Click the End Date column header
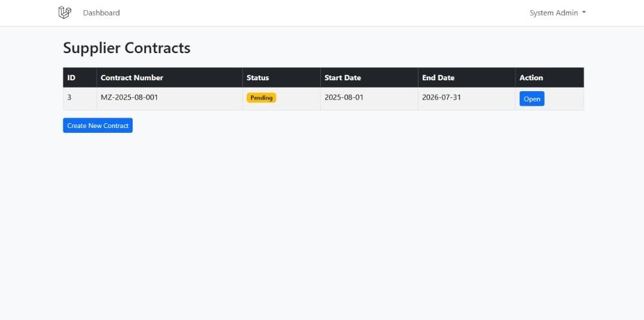The width and height of the screenshot is (644, 320). click(467, 77)
